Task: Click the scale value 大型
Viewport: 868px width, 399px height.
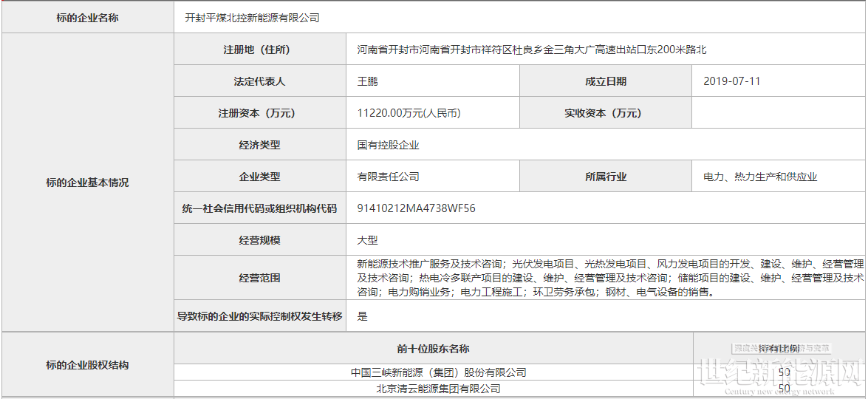Action: coord(368,240)
